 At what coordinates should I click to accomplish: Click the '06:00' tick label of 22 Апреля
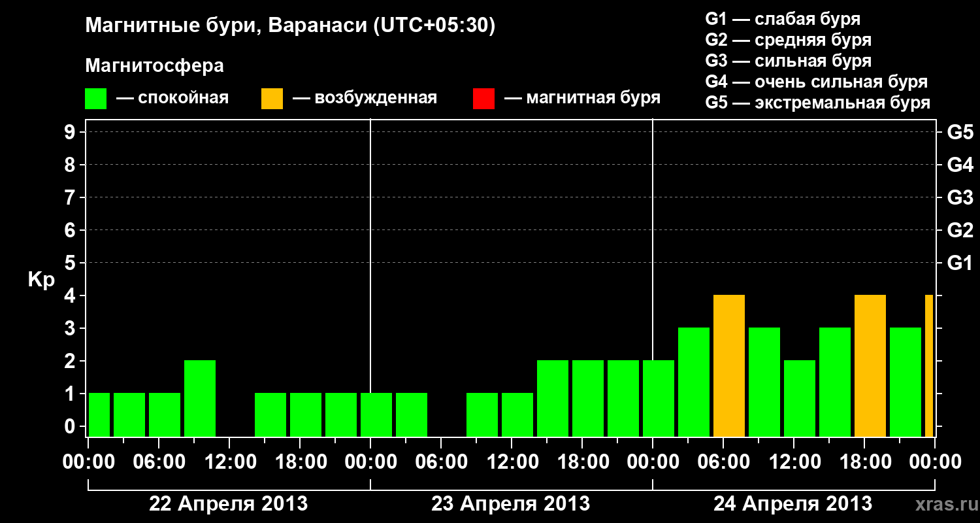point(159,462)
